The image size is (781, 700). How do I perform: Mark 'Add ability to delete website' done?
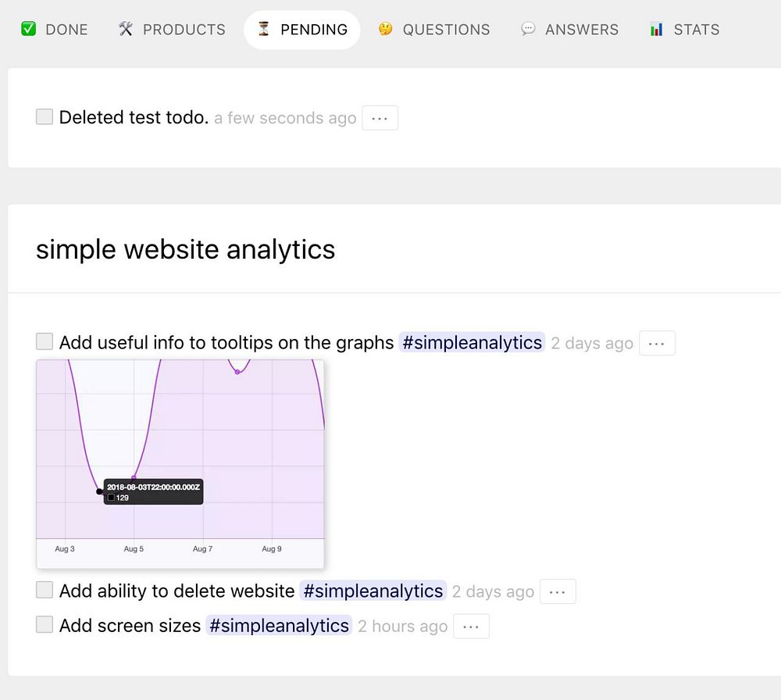[x=45, y=590]
